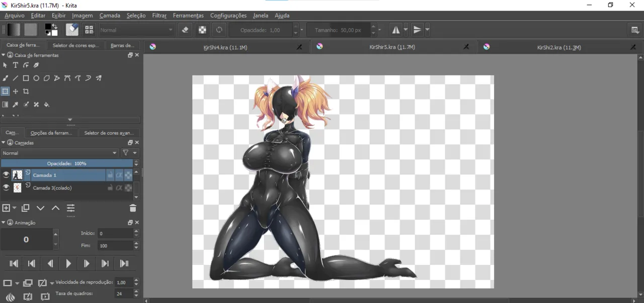Click the layer Opacidade 100% slider
The image size is (644, 303).
pyautogui.click(x=66, y=163)
